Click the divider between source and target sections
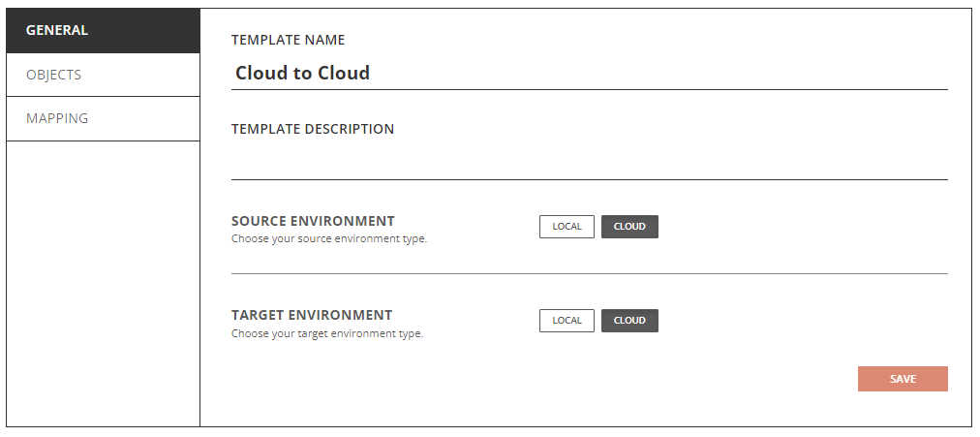Viewport: 980px width, 437px height. click(589, 274)
